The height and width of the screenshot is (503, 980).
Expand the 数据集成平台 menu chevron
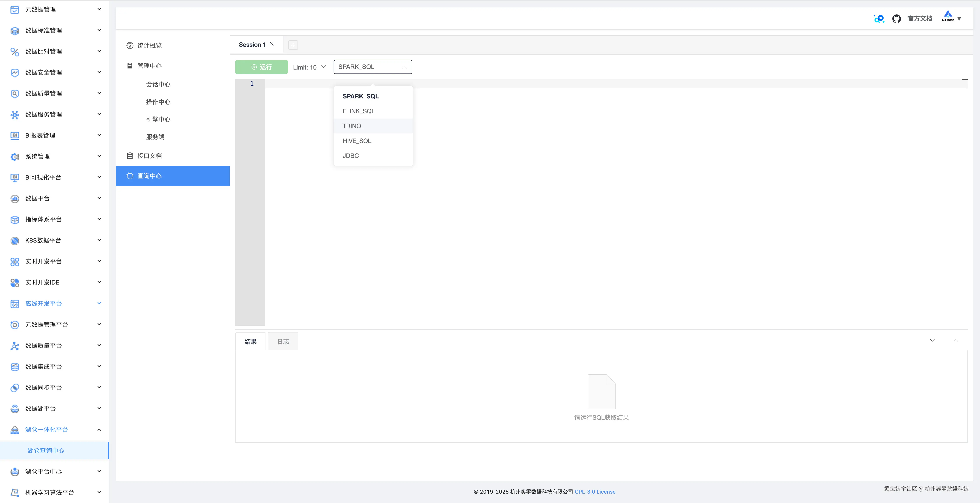[99, 366]
